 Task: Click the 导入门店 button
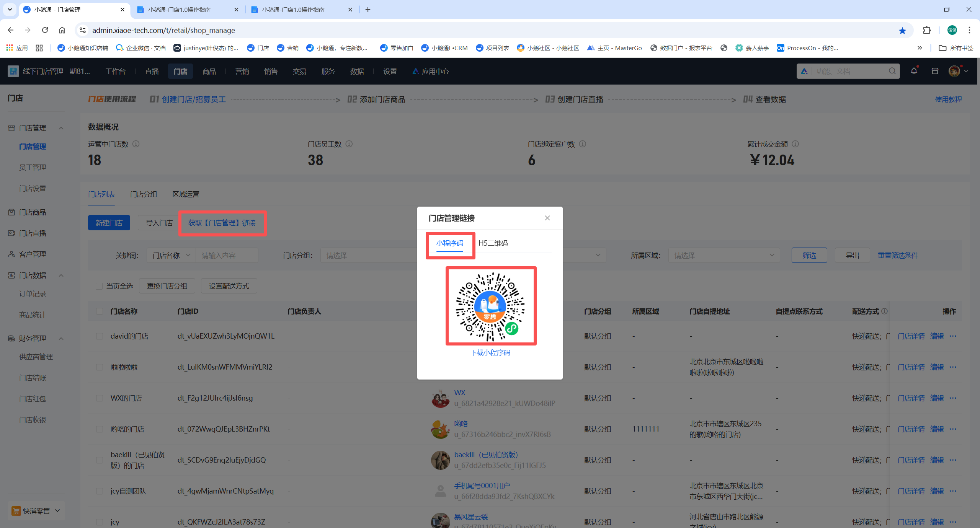point(159,223)
